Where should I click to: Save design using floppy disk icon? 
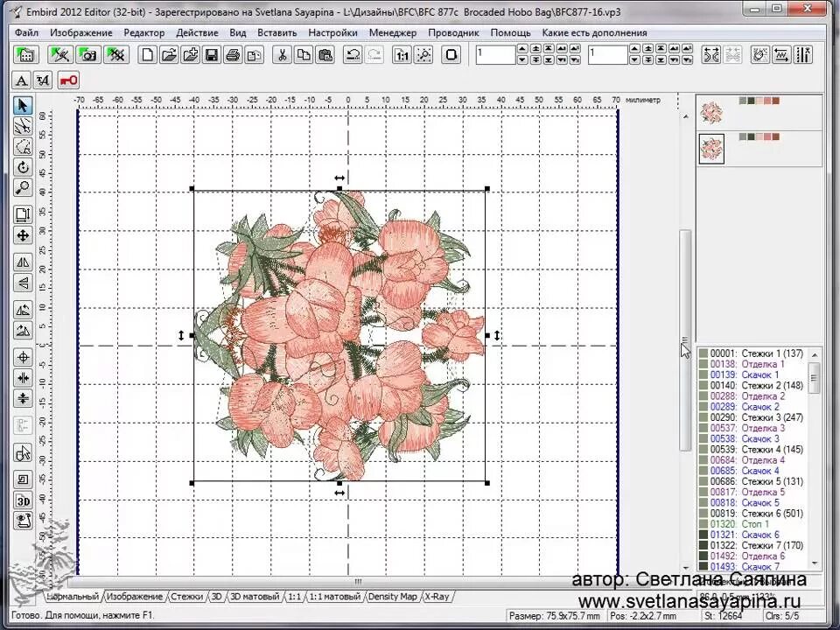[212, 54]
